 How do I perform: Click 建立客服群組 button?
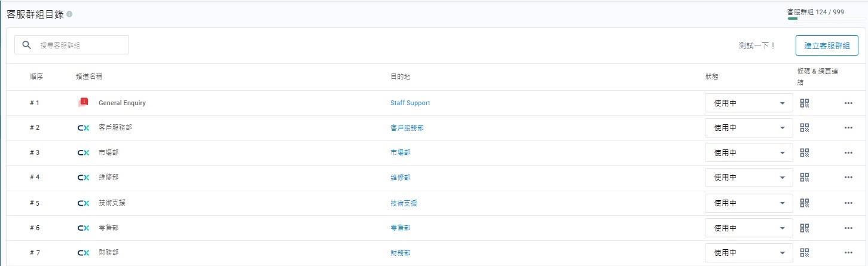pyautogui.click(x=827, y=45)
